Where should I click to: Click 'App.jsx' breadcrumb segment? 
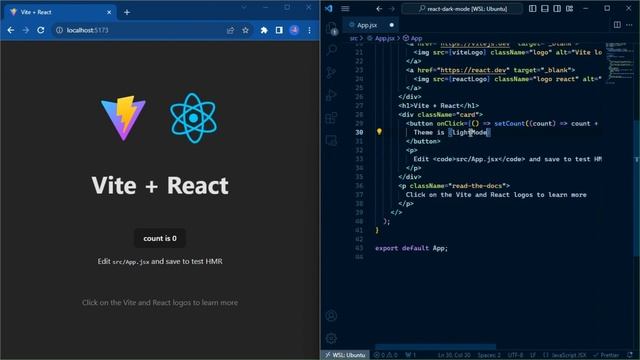click(384, 38)
